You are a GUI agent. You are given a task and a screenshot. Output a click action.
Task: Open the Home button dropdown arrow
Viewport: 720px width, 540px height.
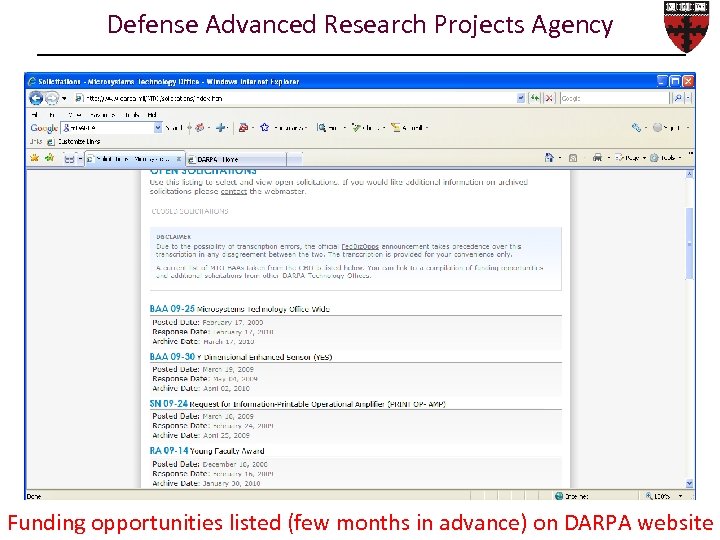(x=560, y=158)
